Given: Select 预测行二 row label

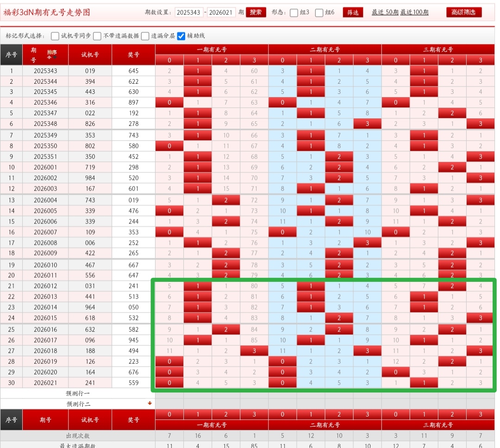Looking at the screenshot, I should (x=78, y=404).
